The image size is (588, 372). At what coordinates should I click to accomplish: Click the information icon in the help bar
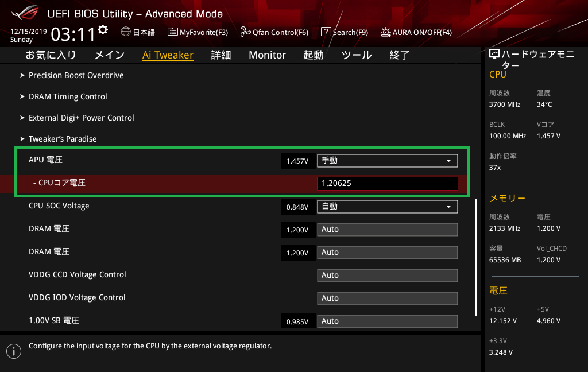coord(14,351)
